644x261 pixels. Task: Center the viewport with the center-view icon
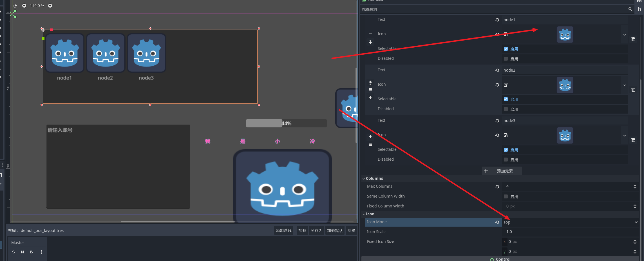15,6
